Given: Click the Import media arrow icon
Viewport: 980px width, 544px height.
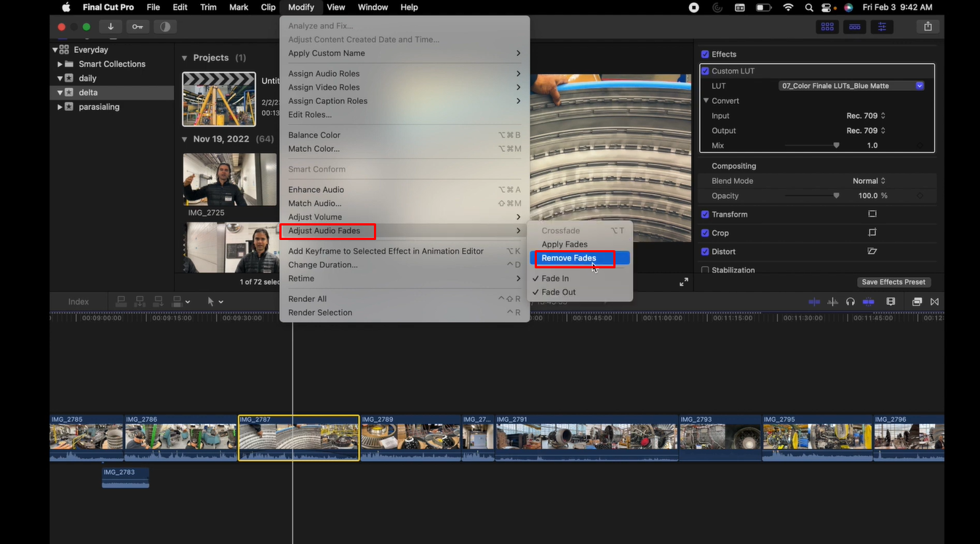Looking at the screenshot, I should (x=111, y=26).
